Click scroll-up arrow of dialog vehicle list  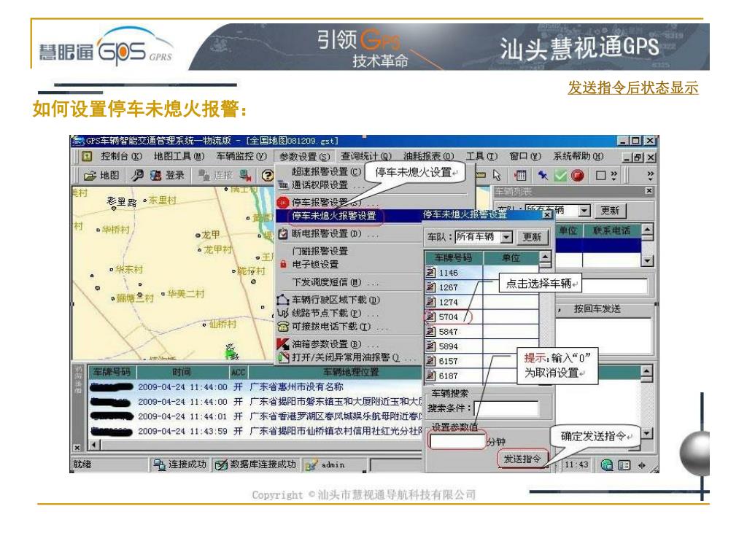pyautogui.click(x=546, y=257)
